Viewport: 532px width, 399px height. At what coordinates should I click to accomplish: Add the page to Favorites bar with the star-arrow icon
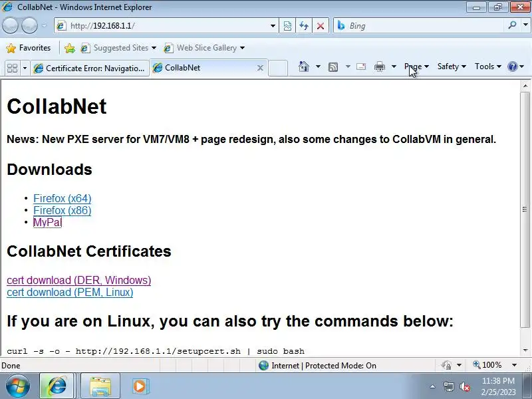70,48
